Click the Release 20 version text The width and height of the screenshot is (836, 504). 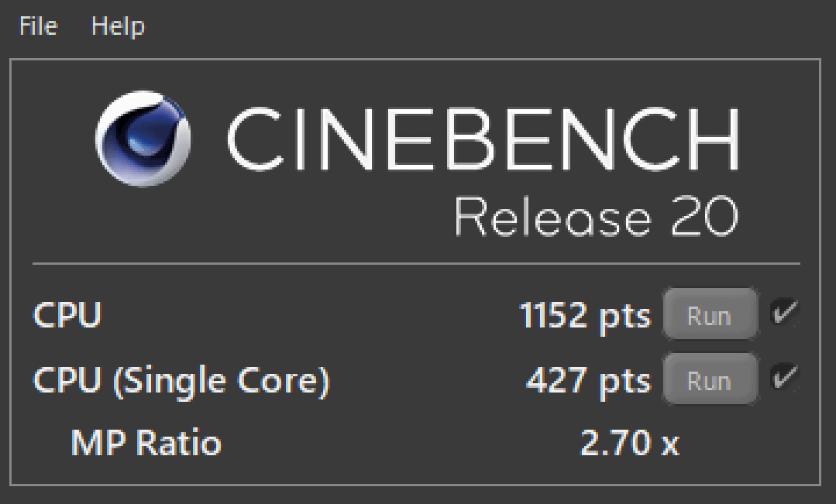(597, 216)
